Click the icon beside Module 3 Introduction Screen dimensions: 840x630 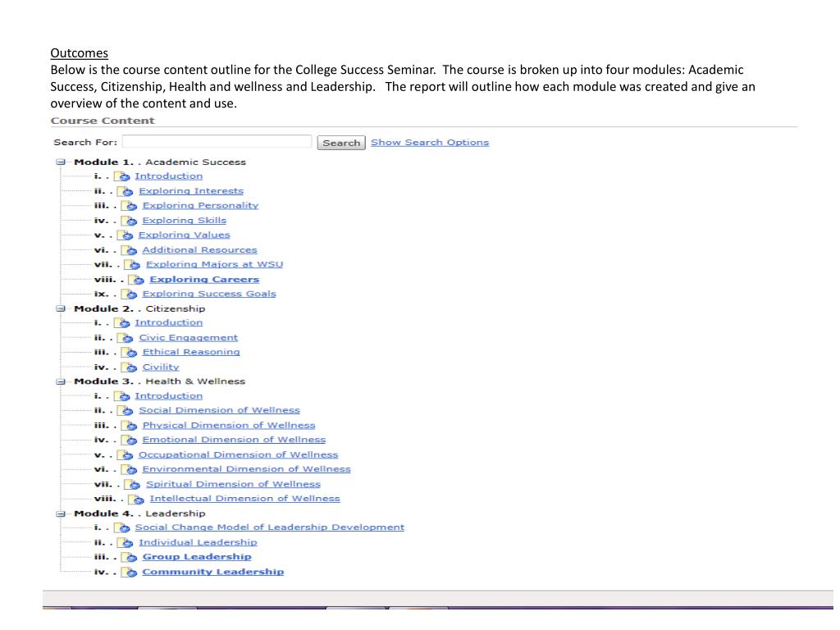121,396
